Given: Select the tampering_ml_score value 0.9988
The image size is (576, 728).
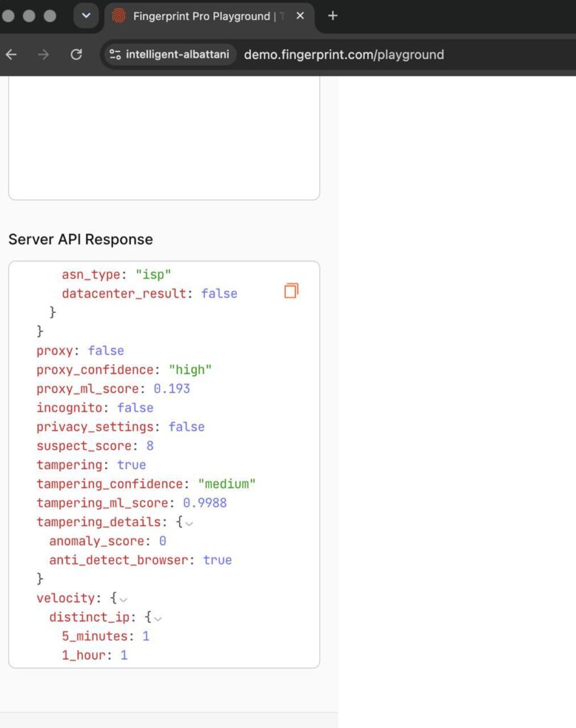Looking at the screenshot, I should tap(205, 503).
